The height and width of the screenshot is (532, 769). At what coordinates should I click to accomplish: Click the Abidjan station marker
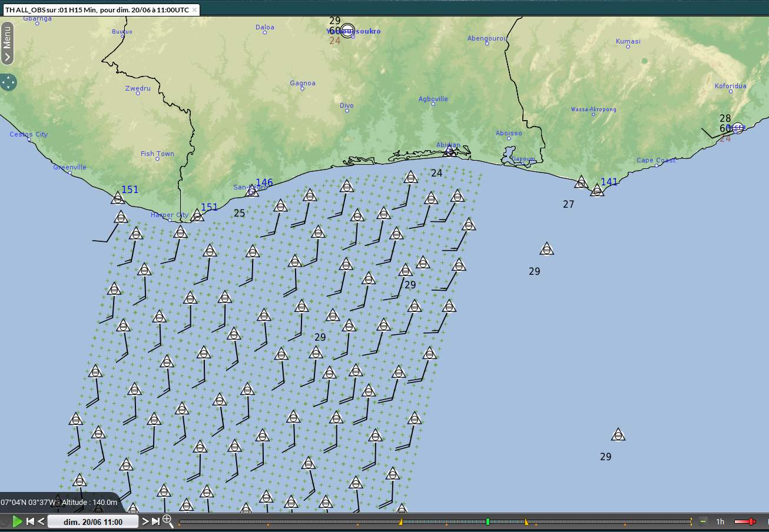449,151
